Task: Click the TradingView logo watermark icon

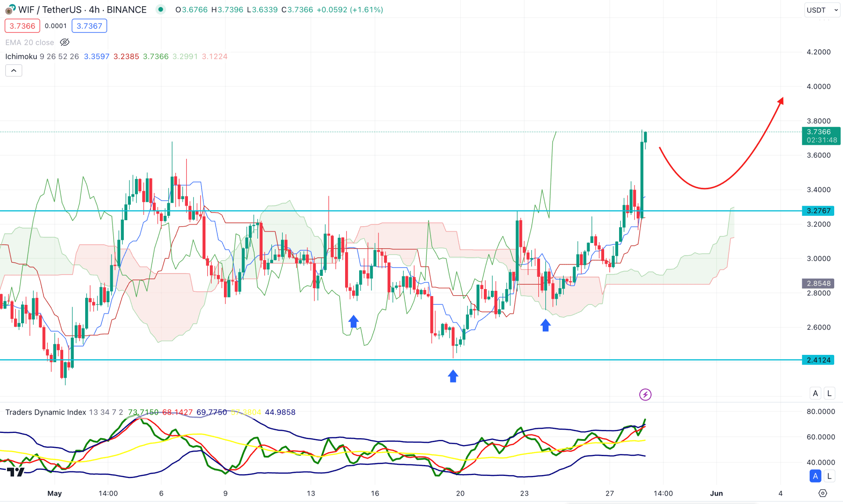Action: click(16, 472)
